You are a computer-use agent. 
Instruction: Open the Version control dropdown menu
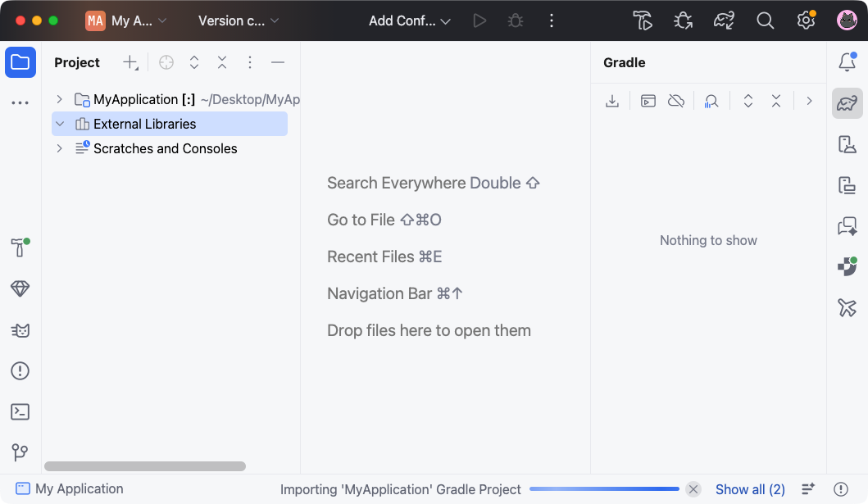tap(239, 21)
